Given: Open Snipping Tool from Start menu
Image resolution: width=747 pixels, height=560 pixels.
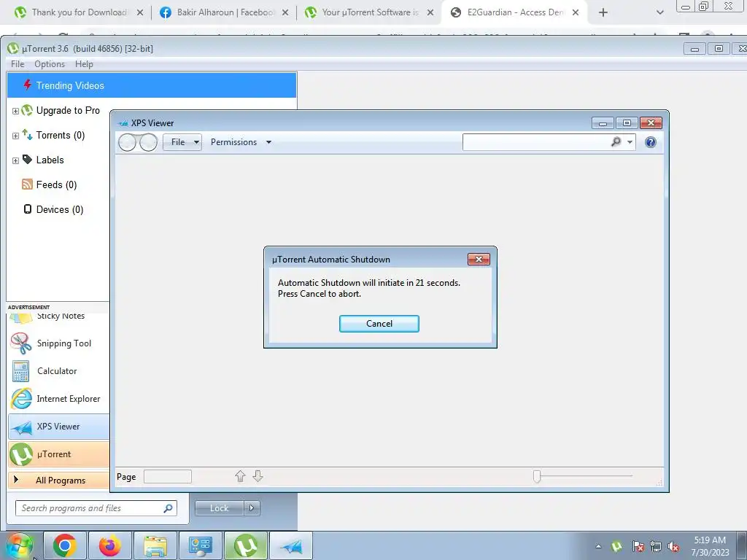Looking at the screenshot, I should 58,343.
